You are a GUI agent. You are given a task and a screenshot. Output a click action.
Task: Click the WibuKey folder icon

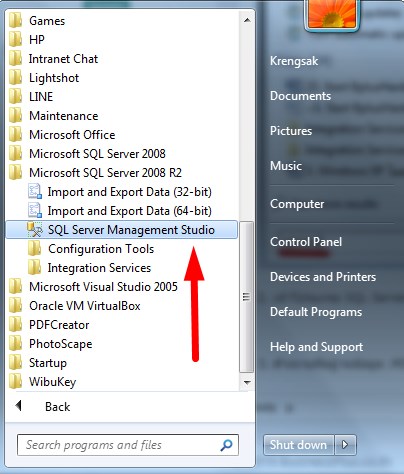15,382
